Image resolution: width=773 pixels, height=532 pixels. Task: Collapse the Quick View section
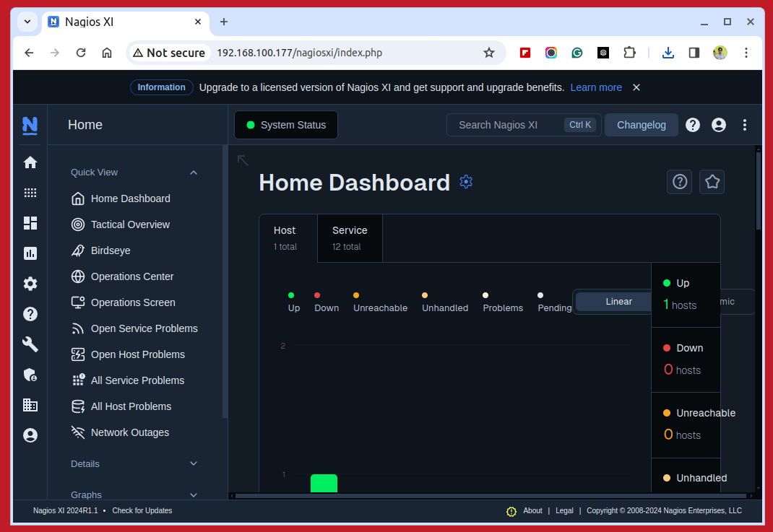pos(194,173)
